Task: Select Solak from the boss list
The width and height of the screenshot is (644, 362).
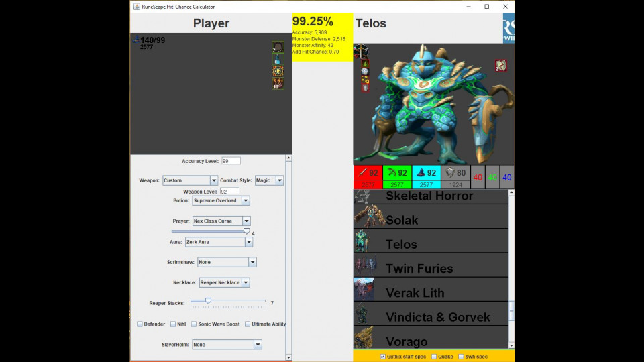Action: [x=431, y=220]
